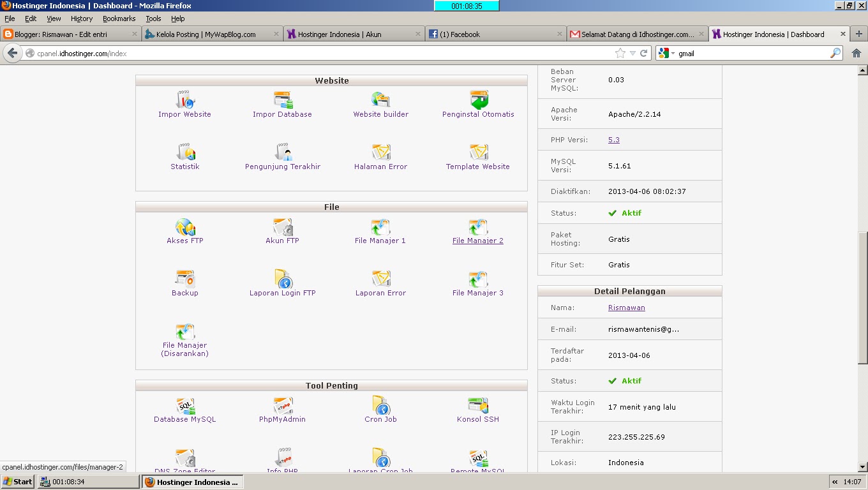Screen dimensions: 868x490
Task: Open the Impor Database icon
Action: [283, 100]
